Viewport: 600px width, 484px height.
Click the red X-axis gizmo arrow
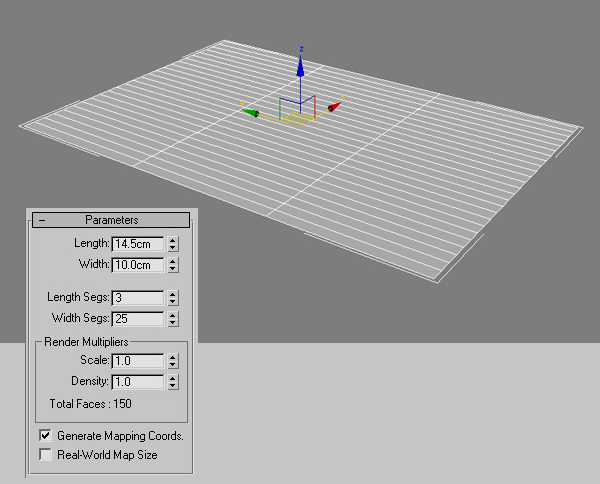tap(333, 105)
